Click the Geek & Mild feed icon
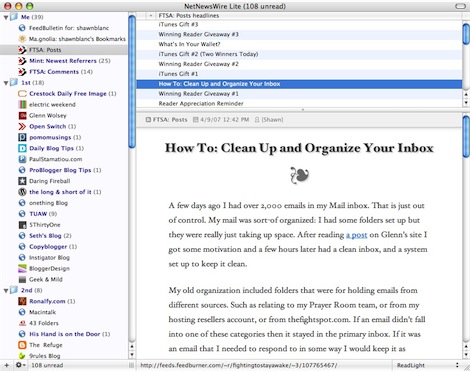 click(22, 279)
